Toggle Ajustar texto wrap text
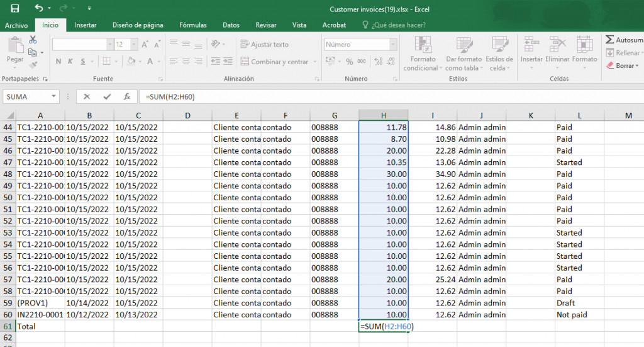The image size is (644, 347). point(264,45)
